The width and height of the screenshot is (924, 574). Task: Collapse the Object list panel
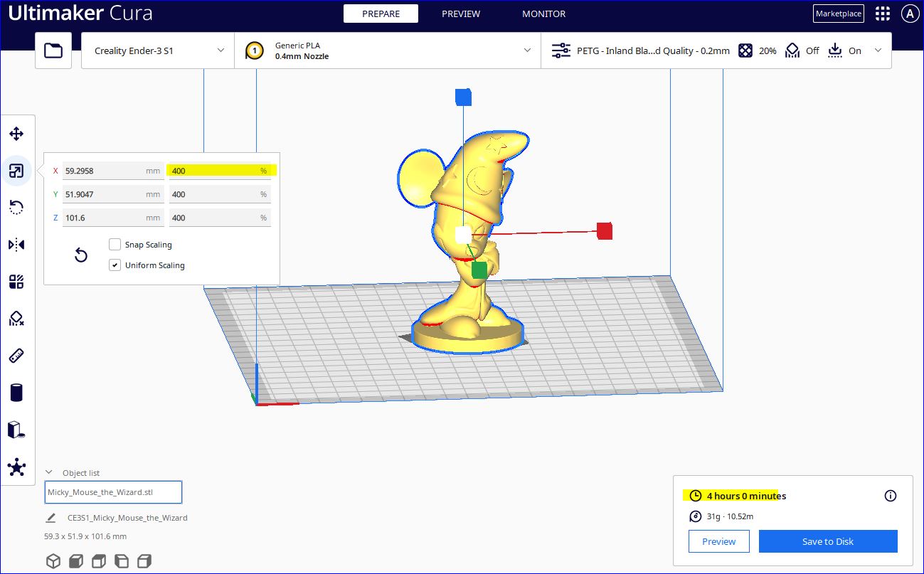pyautogui.click(x=48, y=471)
